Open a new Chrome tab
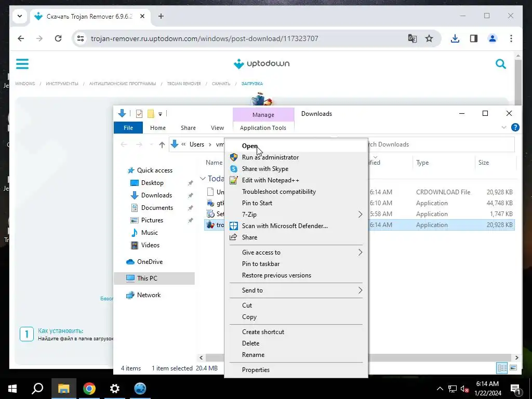 click(161, 16)
